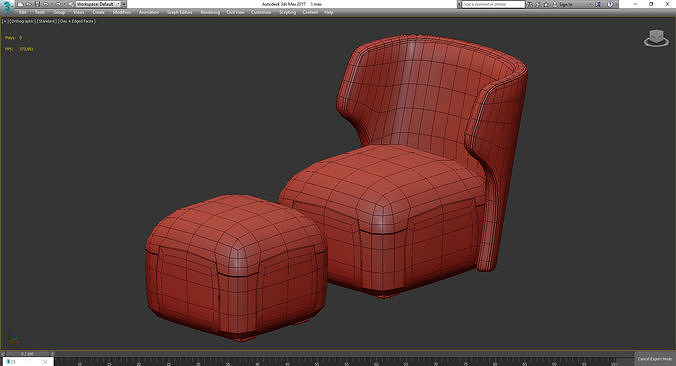This screenshot has width=676, height=366.
Task: Click the time slider right arrow
Action: click(52, 354)
